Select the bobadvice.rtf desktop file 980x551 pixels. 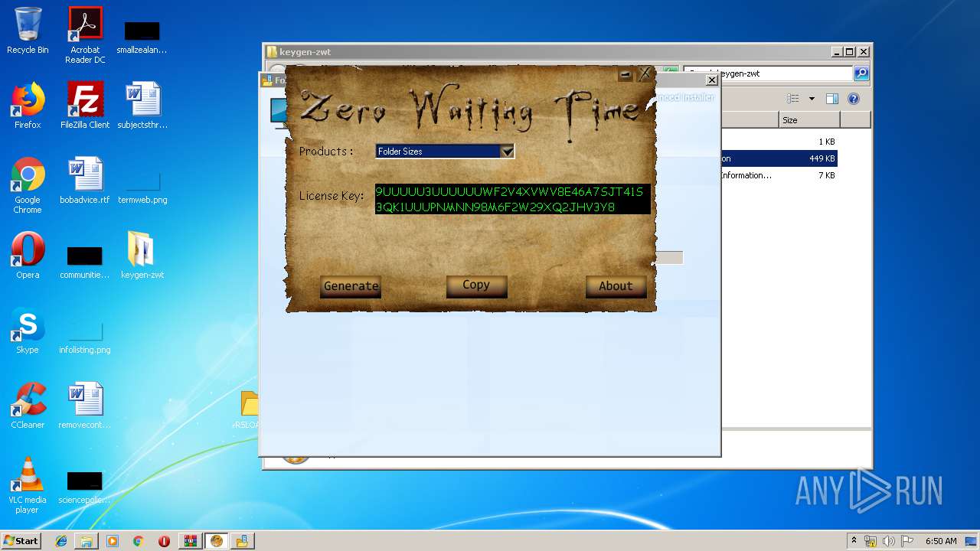(85, 181)
